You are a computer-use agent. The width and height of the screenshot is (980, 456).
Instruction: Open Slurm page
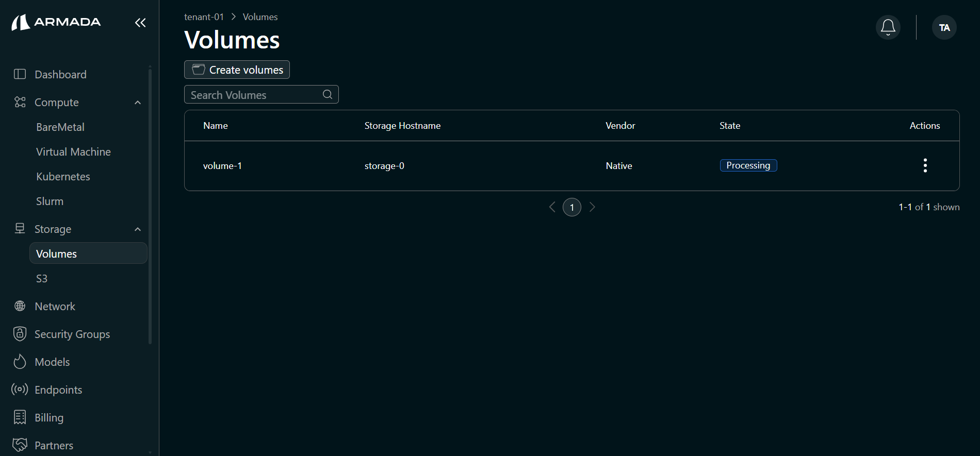tap(50, 201)
